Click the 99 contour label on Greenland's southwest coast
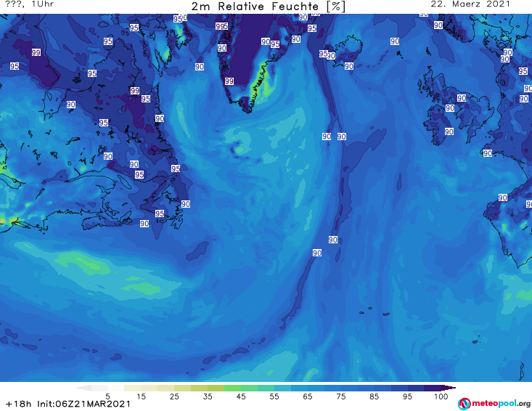The image size is (532, 411). pyautogui.click(x=229, y=81)
